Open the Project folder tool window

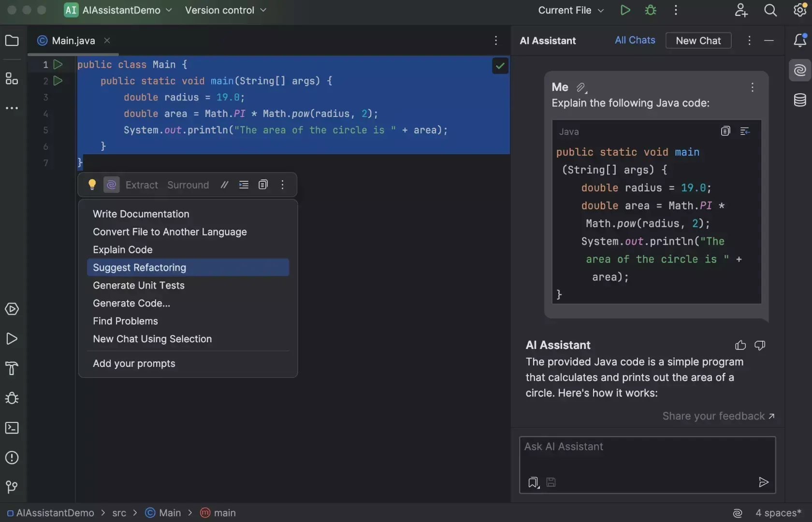(x=12, y=41)
